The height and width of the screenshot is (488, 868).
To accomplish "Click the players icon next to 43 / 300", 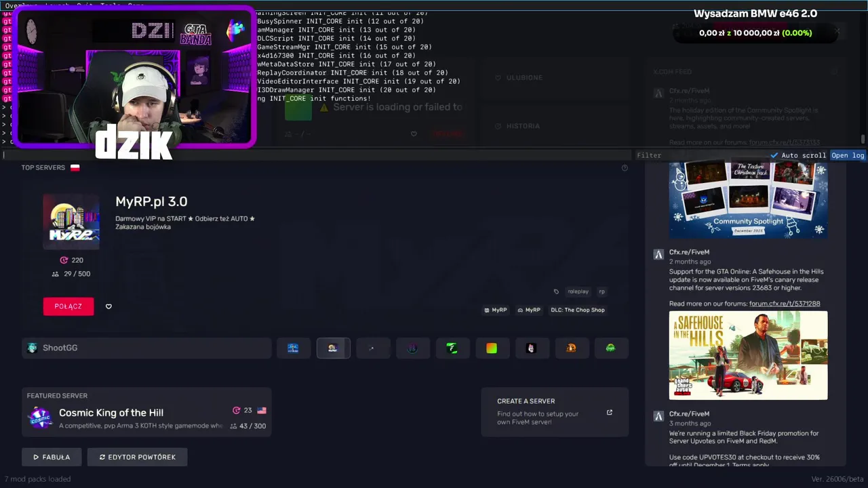I will (x=233, y=426).
